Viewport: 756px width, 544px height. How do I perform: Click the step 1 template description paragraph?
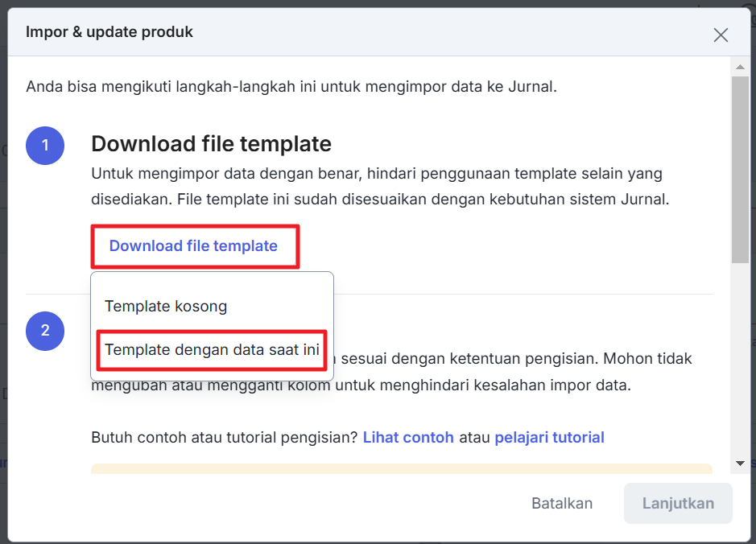(380, 187)
